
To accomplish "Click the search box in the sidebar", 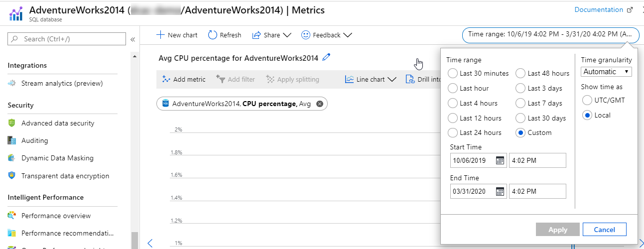I will (x=67, y=39).
